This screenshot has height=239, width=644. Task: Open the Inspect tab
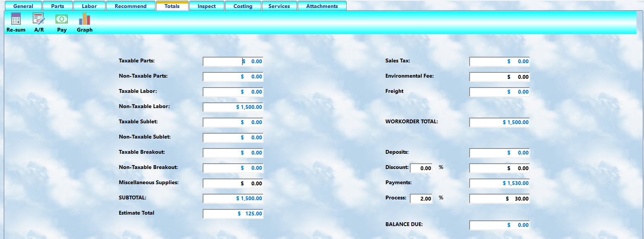206,6
